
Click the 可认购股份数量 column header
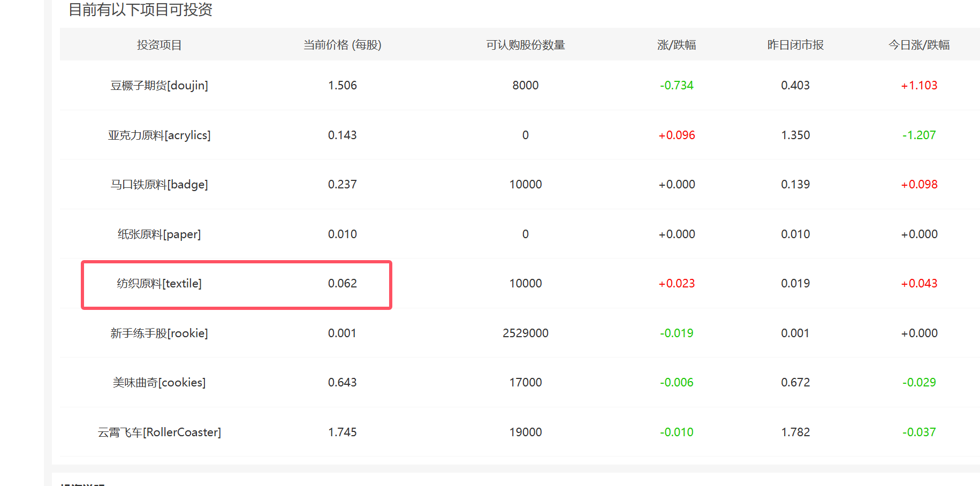(x=526, y=45)
